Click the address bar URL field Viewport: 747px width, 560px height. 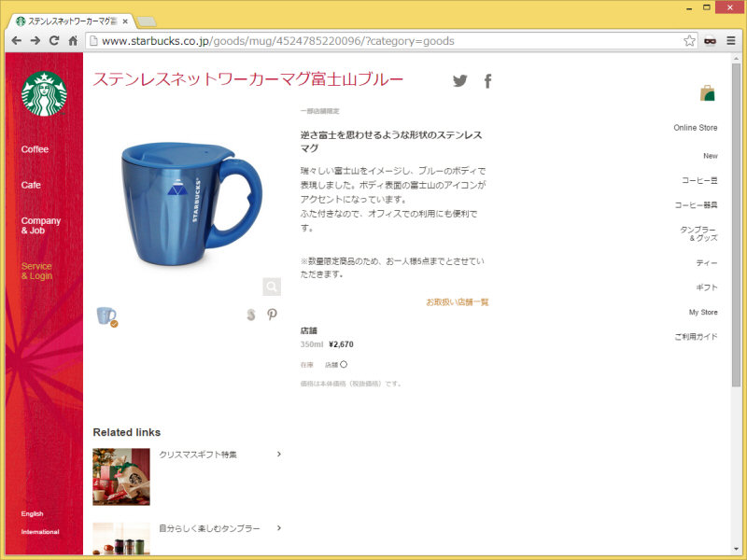point(373,40)
